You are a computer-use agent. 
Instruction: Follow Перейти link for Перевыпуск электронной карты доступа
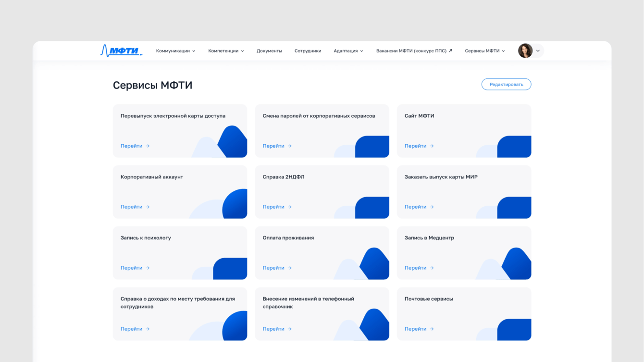[x=135, y=146]
